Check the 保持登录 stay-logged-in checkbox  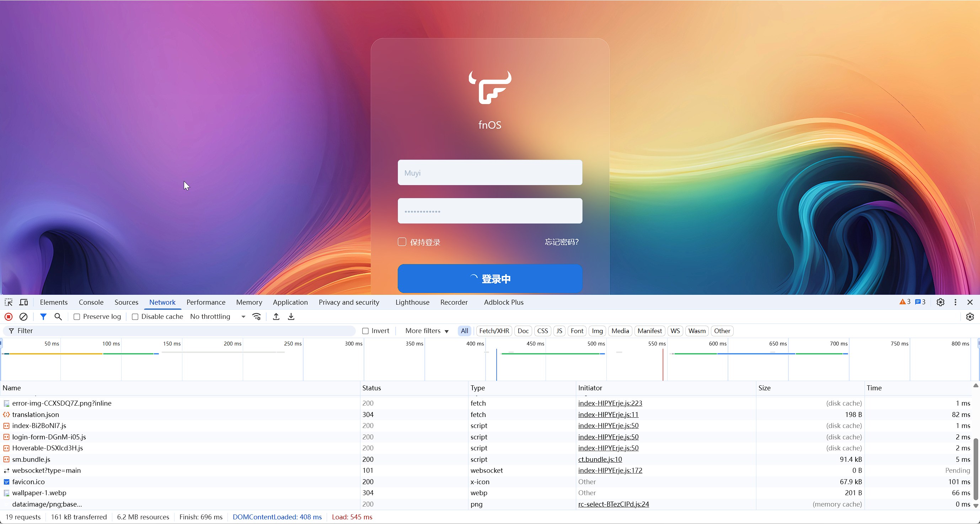[x=402, y=242]
